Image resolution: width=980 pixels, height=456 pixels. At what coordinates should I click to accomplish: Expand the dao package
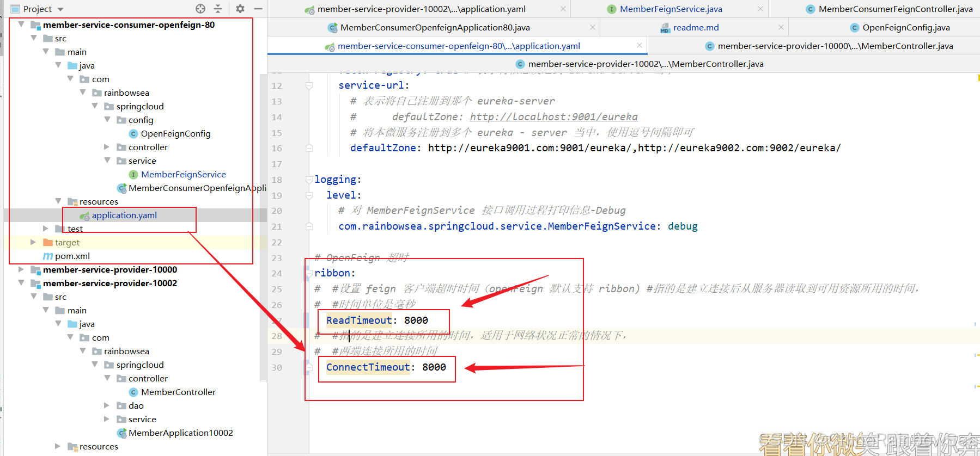click(x=107, y=405)
